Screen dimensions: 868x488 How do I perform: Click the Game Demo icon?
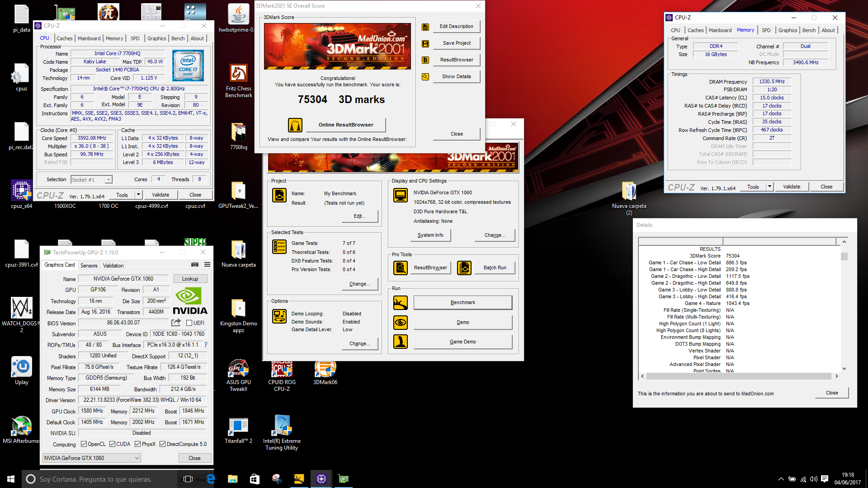[x=401, y=342]
